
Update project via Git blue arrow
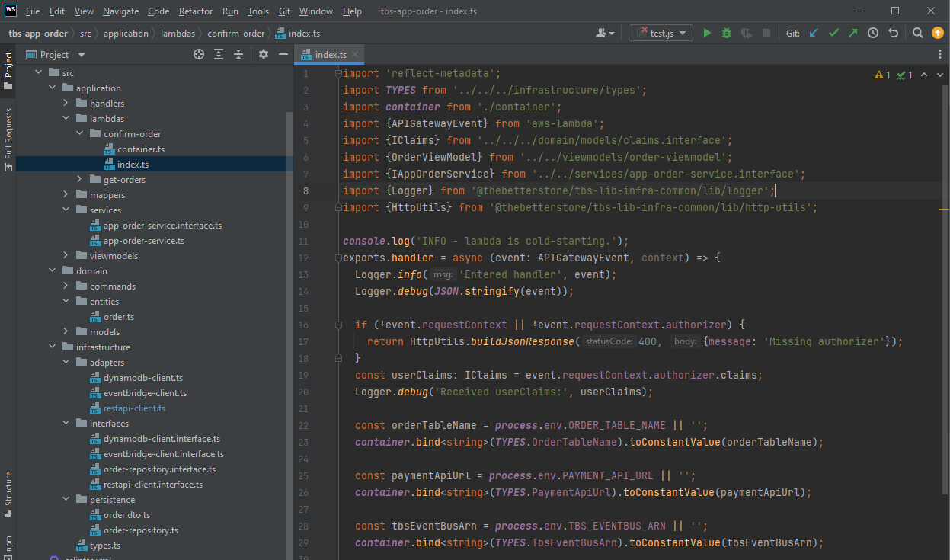point(814,33)
